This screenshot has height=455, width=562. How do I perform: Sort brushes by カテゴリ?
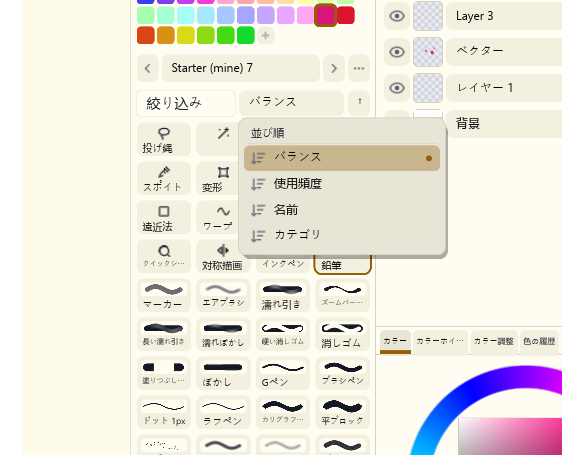[x=342, y=235]
